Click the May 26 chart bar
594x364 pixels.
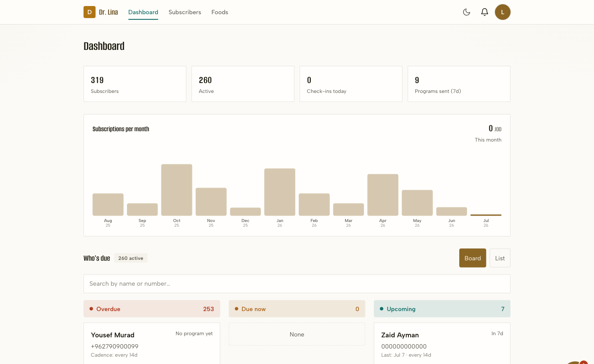tap(417, 203)
